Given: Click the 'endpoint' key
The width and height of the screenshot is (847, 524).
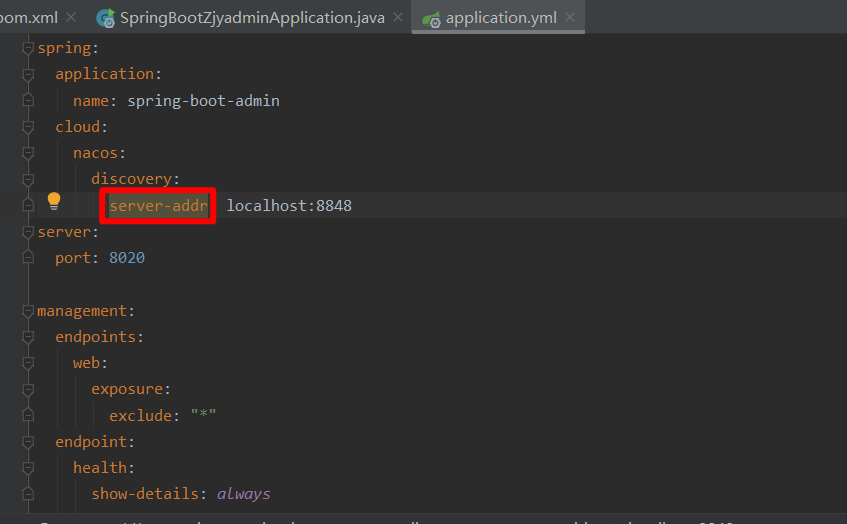Looking at the screenshot, I should [91, 442].
